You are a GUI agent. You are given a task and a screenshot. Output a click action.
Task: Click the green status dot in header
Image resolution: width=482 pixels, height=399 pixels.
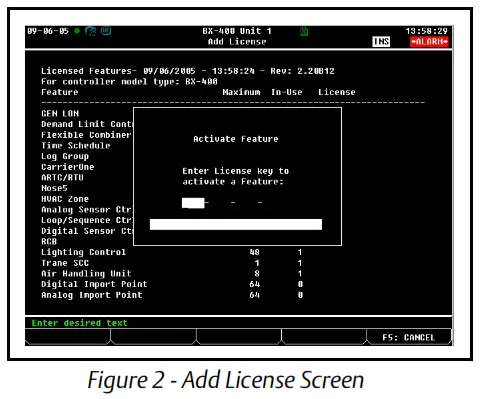pyautogui.click(x=77, y=31)
